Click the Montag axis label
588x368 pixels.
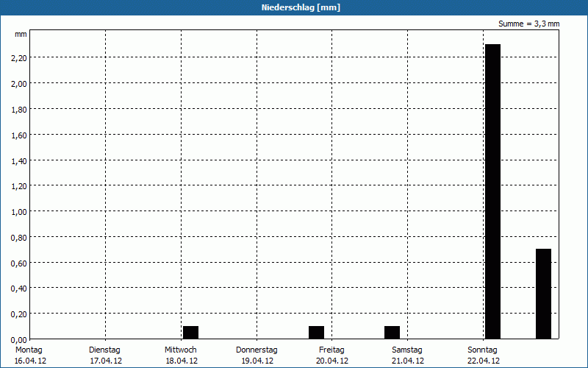coord(29,350)
